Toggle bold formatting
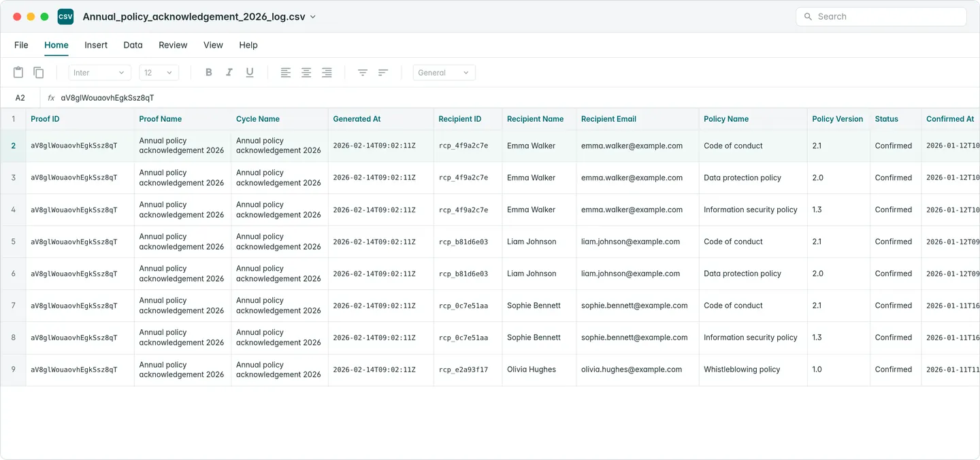The height and width of the screenshot is (460, 980). (209, 72)
